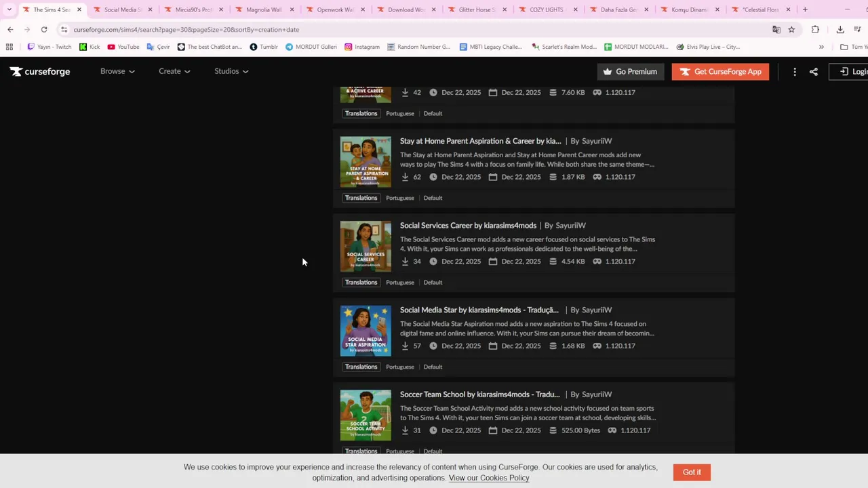
Task: Open Yayın - Twitch bookmark
Action: [x=49, y=47]
